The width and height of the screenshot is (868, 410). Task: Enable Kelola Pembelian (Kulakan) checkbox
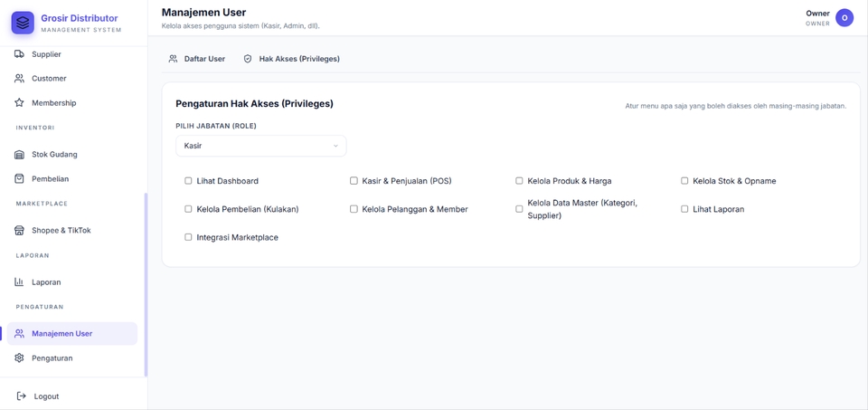(188, 209)
